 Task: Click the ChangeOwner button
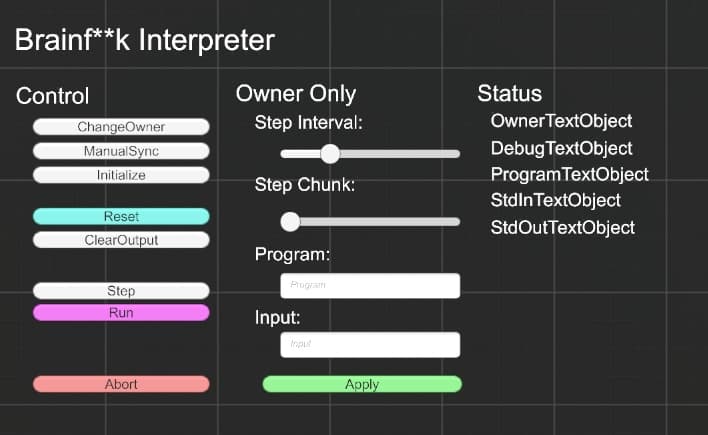coord(121,127)
